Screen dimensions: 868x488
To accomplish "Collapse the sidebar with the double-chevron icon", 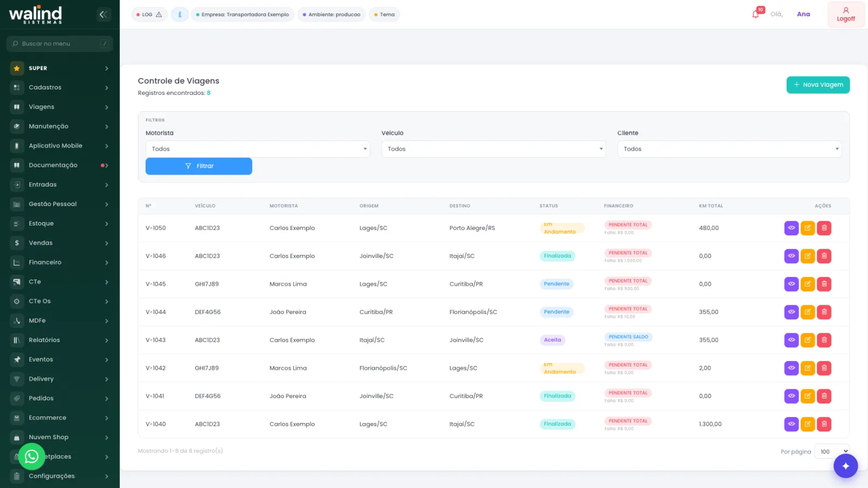I will coord(104,15).
